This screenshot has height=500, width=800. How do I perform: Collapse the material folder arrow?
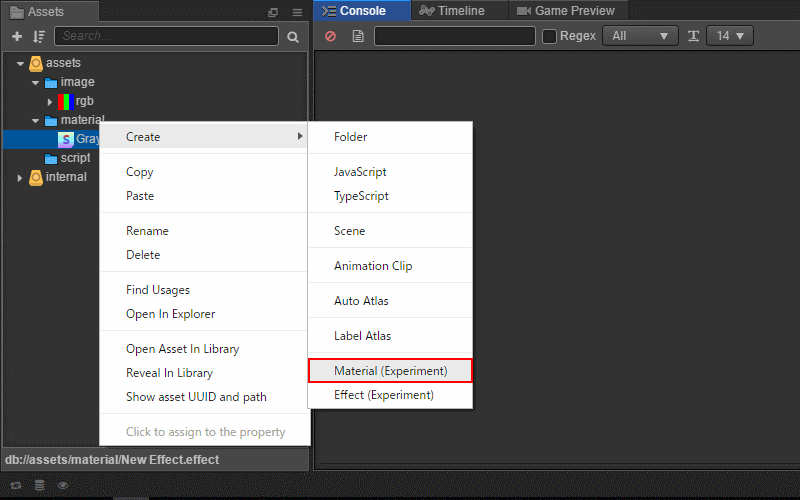tap(35, 121)
